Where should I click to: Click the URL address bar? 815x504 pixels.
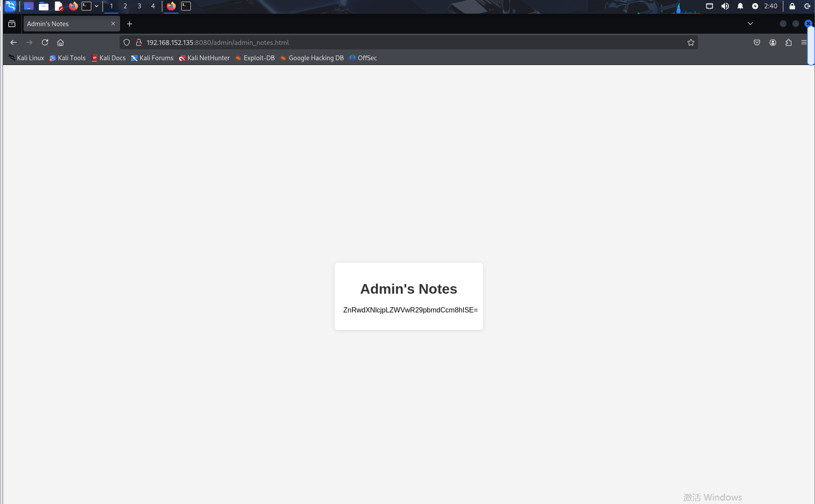[408, 42]
